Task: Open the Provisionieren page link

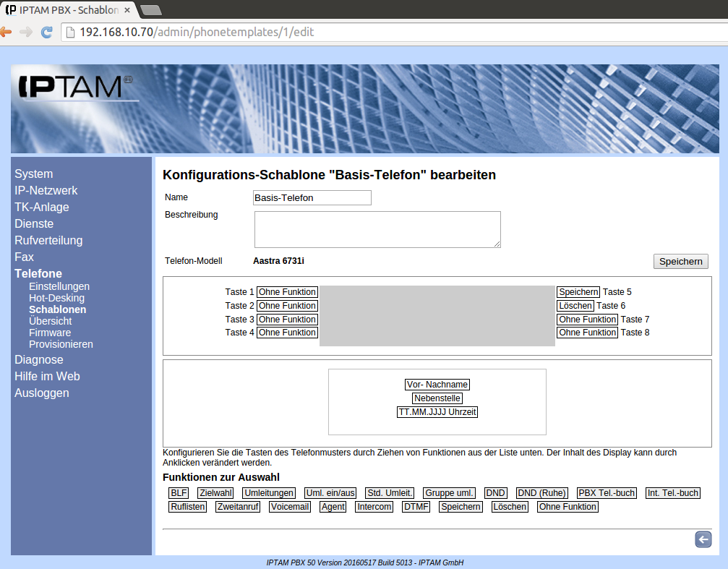Action: click(61, 344)
